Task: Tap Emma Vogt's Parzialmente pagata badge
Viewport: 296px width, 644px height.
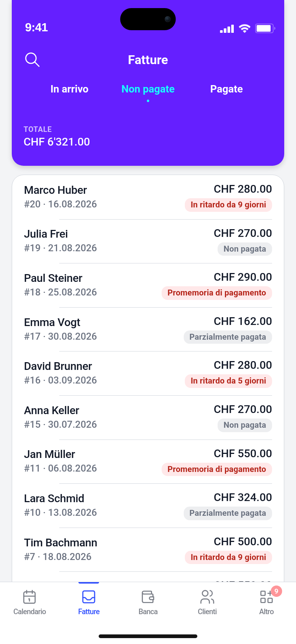Action: (x=228, y=337)
